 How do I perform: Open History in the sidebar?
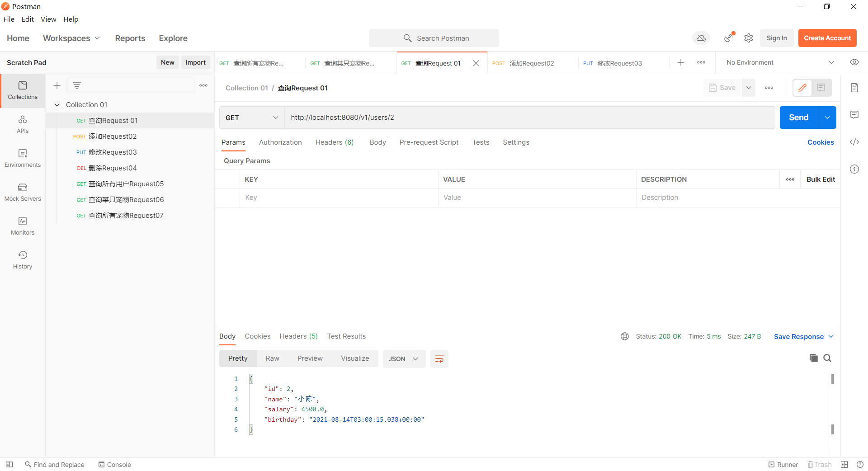tap(23, 260)
